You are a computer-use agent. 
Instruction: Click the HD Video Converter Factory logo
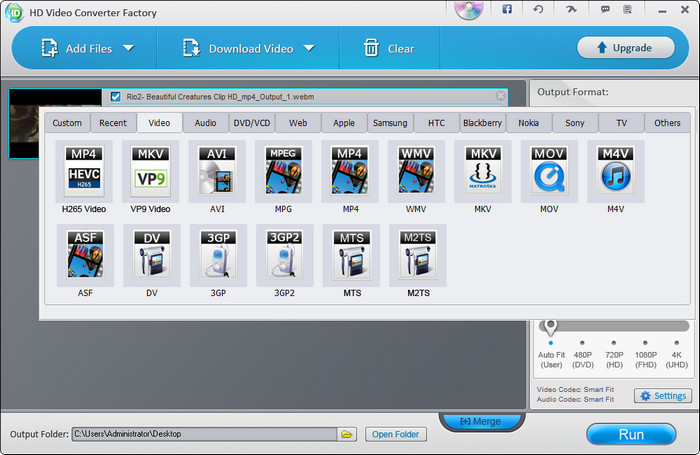coord(14,13)
